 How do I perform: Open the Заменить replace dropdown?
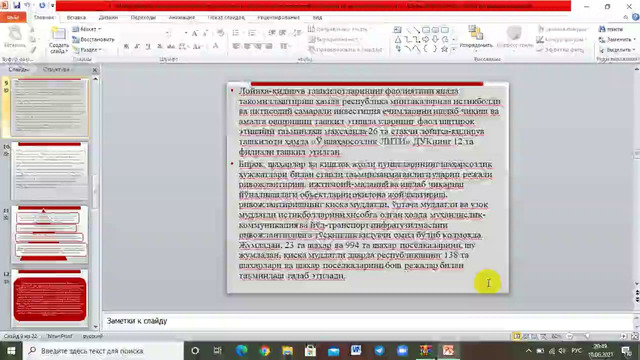pos(617,39)
